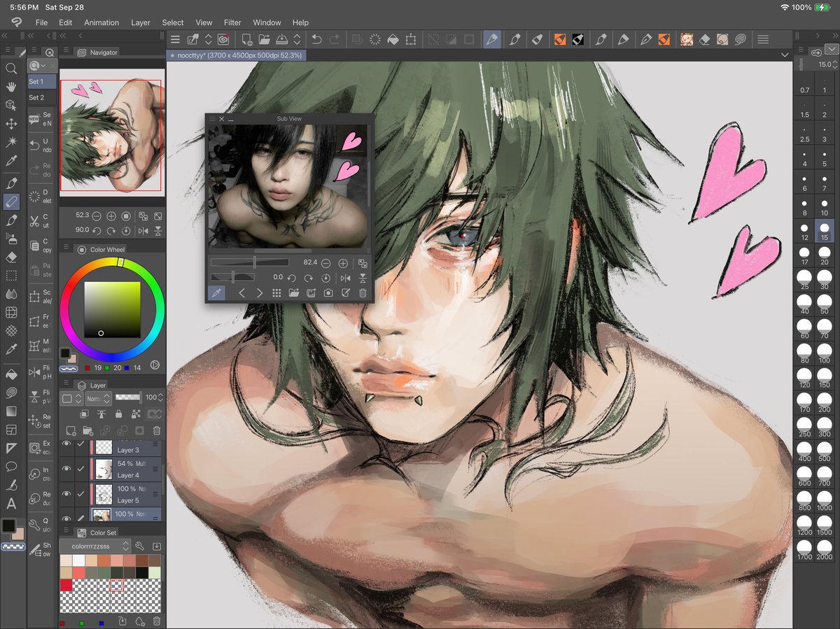Hide Layer 3 with eye icon

pos(67,444)
